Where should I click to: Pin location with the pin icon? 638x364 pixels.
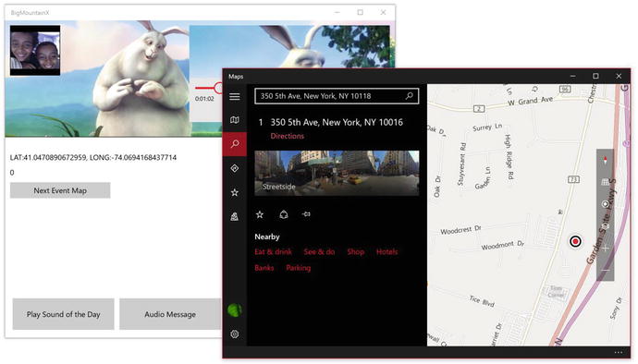point(306,214)
